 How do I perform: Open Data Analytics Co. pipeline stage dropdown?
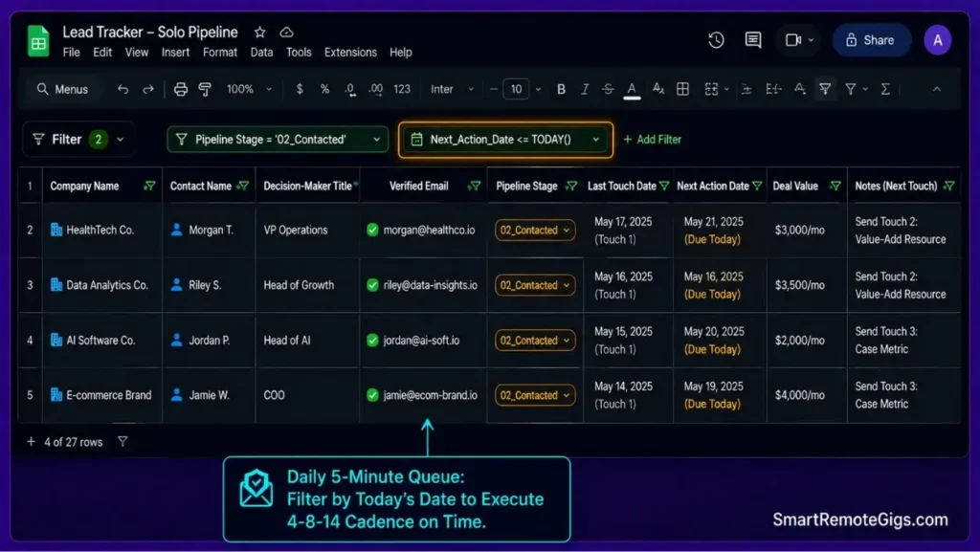pyautogui.click(x=535, y=285)
